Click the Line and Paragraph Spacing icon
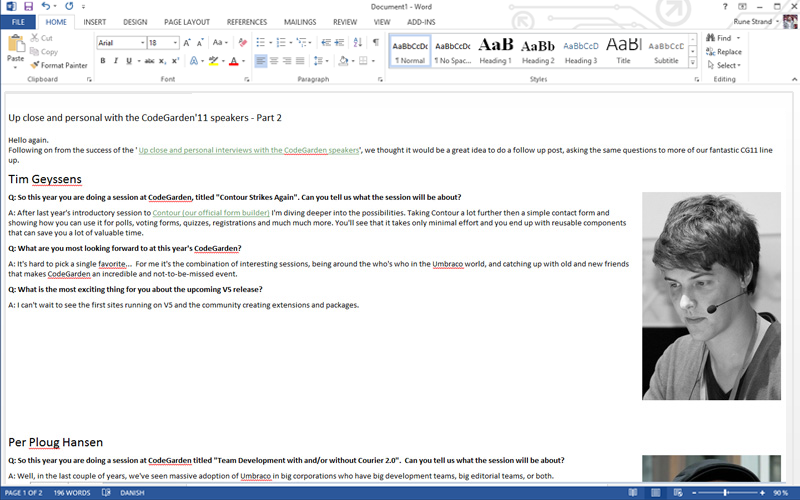Viewport: 800px width, 500px height. [x=318, y=61]
